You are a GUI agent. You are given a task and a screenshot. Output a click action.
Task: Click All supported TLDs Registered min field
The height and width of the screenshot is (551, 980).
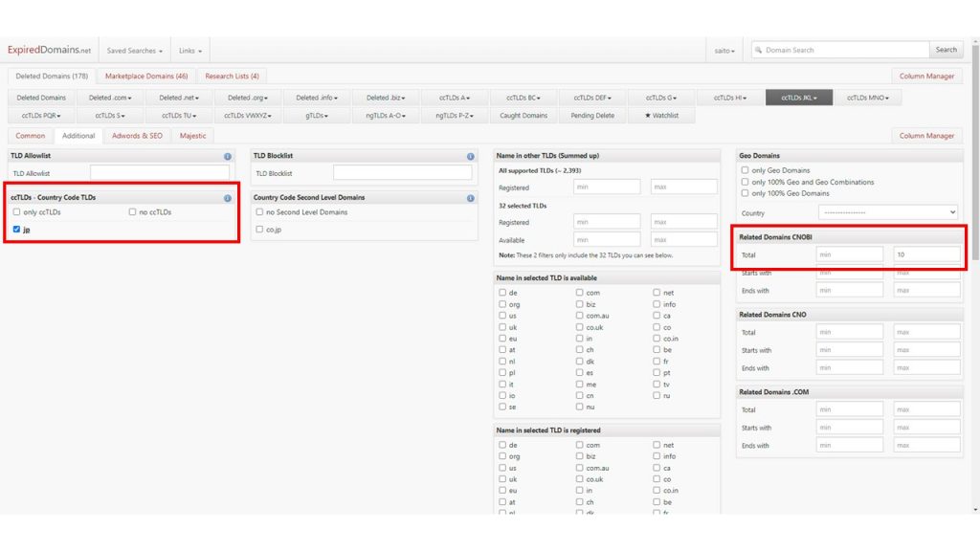606,187
